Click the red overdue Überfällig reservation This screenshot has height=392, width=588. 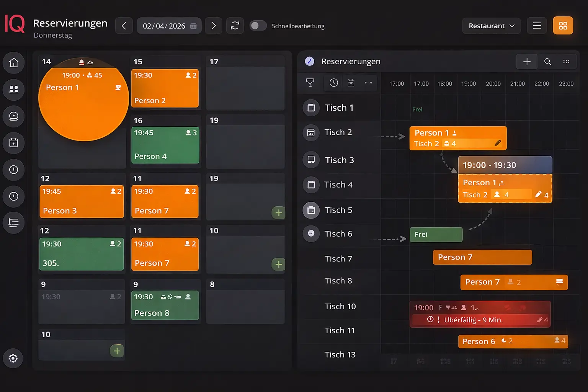(480, 314)
